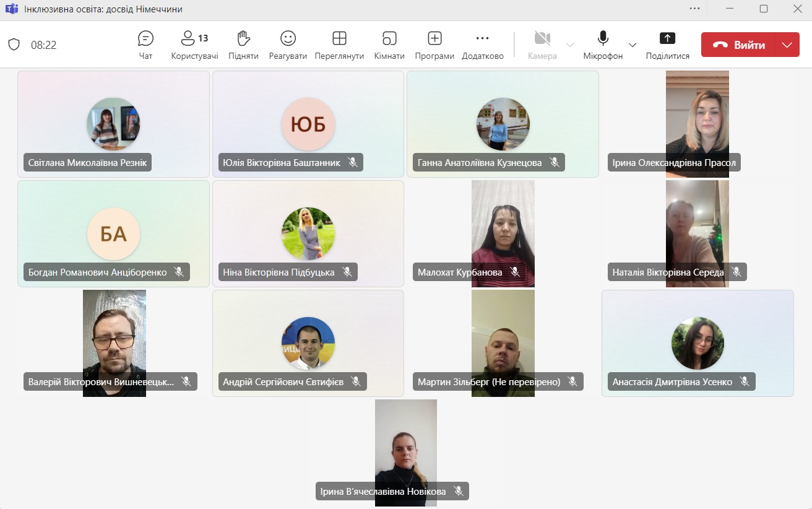812x509 pixels.
Task: Toggle the Камера video button
Action: 542,45
